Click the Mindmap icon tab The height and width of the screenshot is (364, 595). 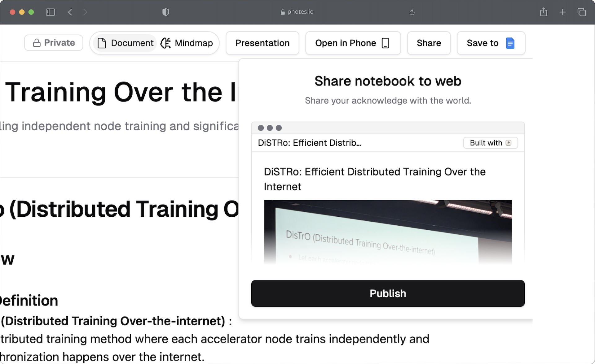[187, 43]
